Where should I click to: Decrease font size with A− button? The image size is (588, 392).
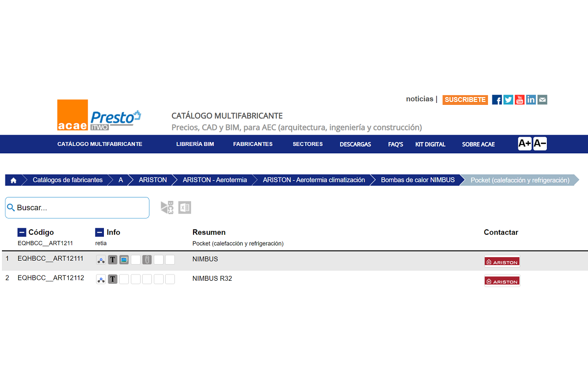tap(540, 144)
